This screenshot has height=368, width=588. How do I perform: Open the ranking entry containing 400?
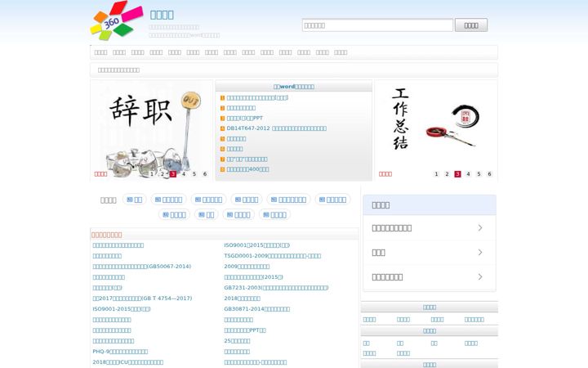(248, 169)
